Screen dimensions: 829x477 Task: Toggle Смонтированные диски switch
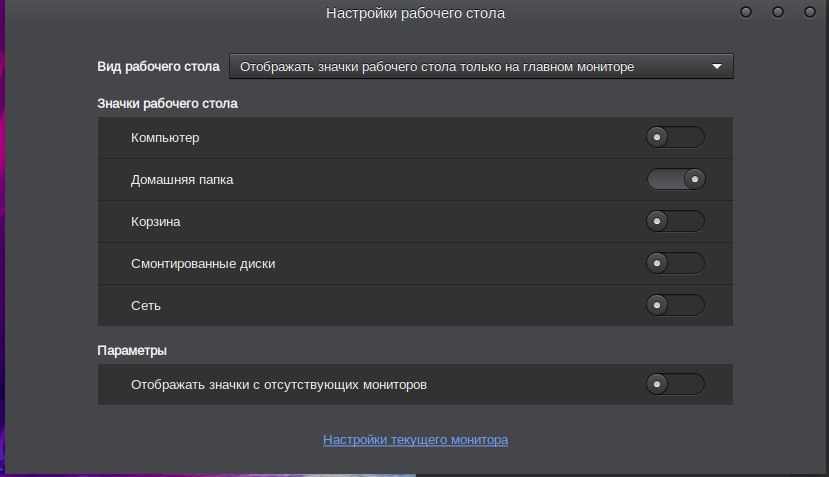tap(675, 263)
